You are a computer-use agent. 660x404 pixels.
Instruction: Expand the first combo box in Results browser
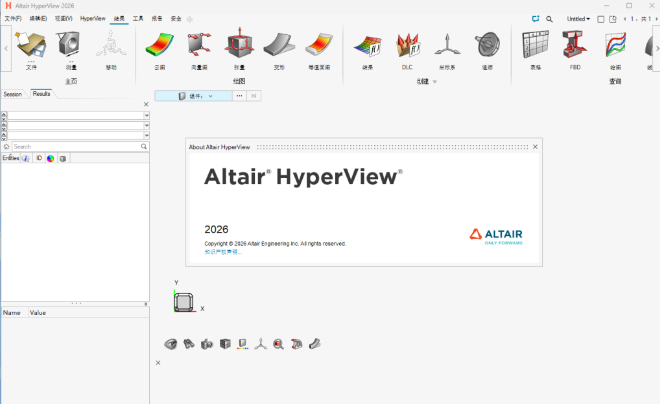(x=146, y=116)
